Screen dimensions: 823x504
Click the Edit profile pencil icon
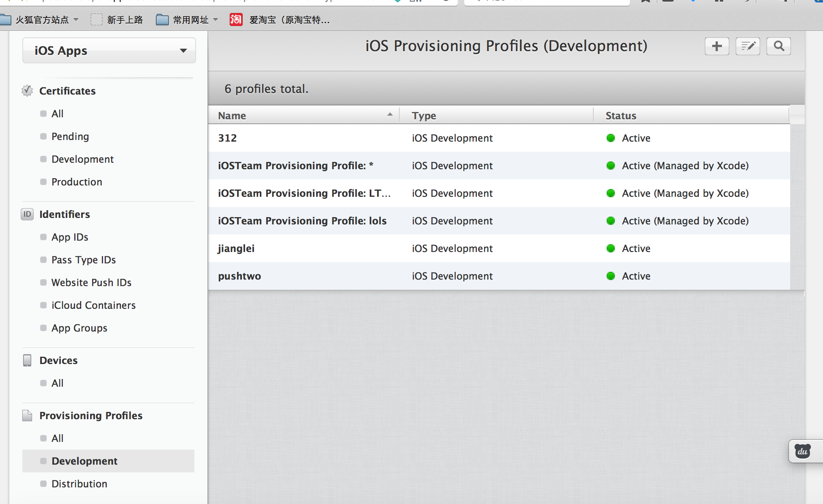coord(748,46)
